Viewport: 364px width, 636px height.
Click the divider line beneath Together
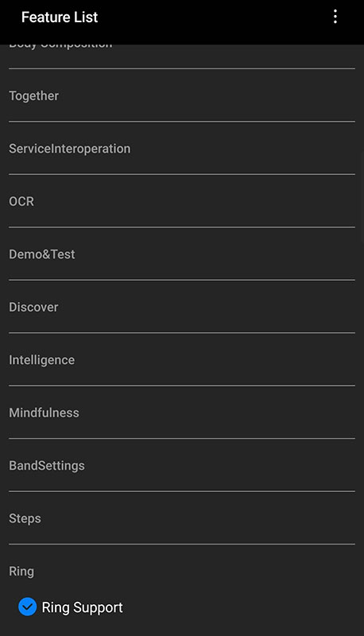point(182,122)
